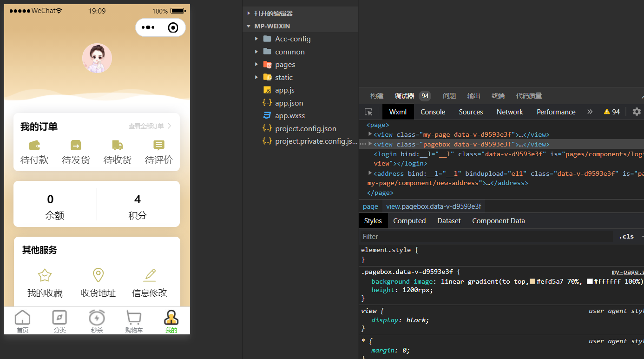
Task: Open the 购物车 cart tab icon
Action: coord(134,318)
